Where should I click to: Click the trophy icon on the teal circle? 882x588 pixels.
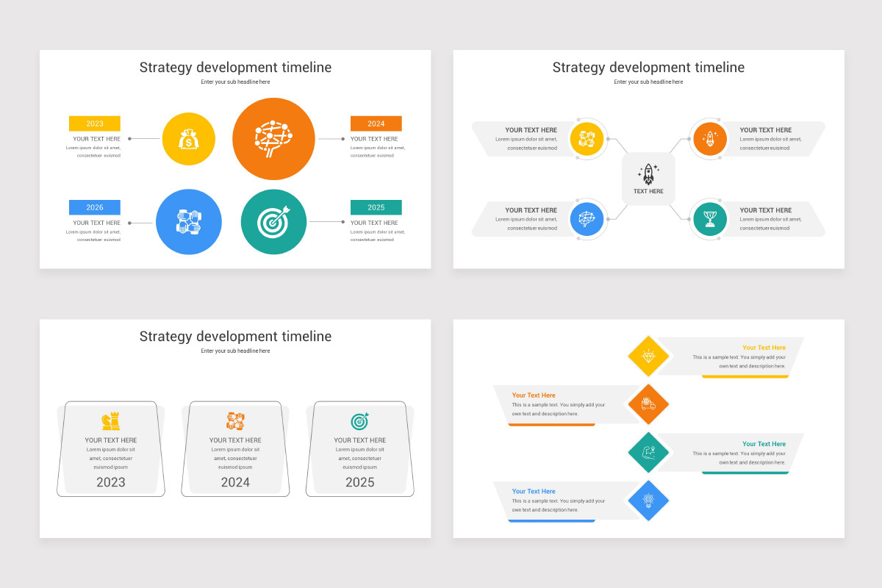(709, 219)
